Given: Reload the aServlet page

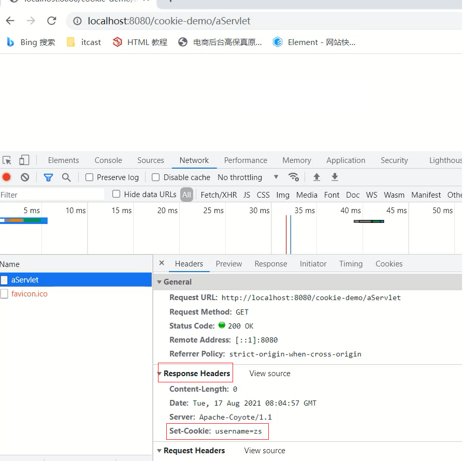Looking at the screenshot, I should [52, 21].
